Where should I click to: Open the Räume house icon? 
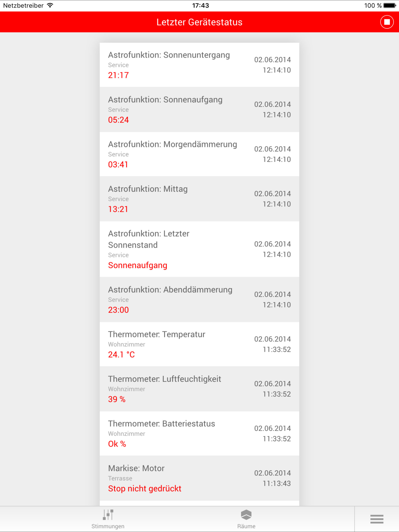click(246, 514)
